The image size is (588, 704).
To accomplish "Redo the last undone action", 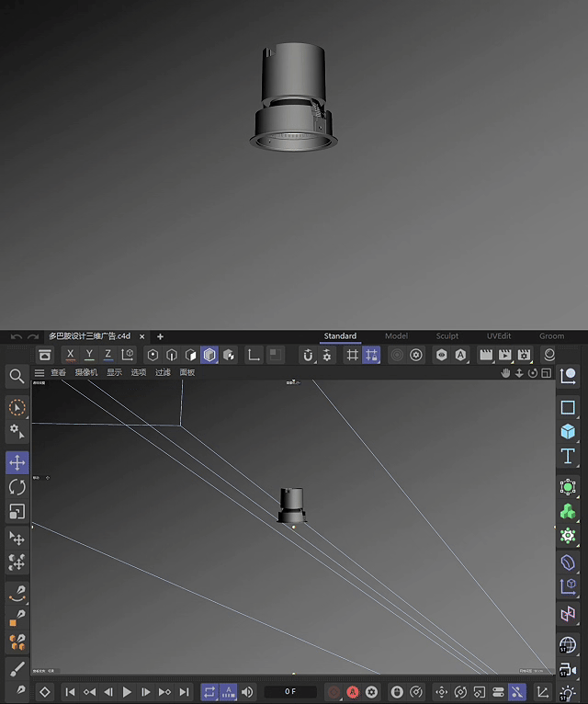I will [33, 336].
